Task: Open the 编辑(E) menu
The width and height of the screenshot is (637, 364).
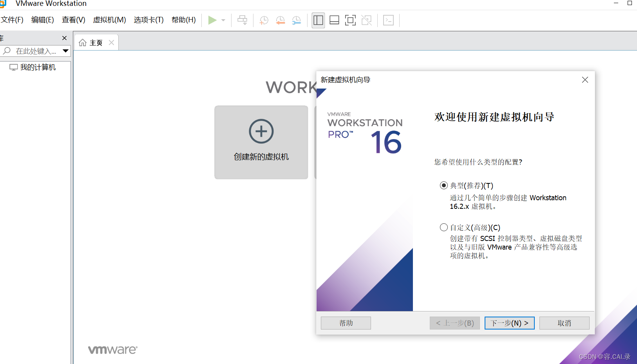Action: pyautogui.click(x=43, y=20)
